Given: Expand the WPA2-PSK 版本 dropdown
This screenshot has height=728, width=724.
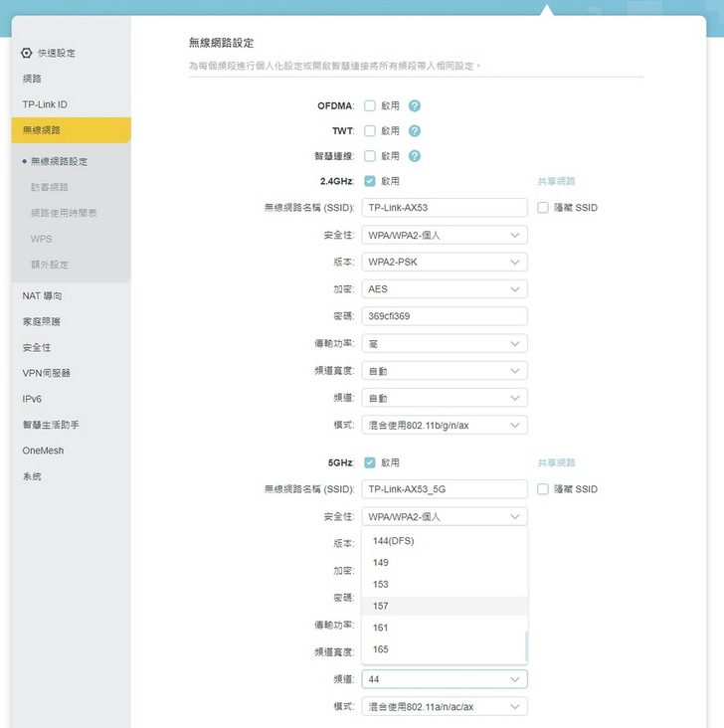Looking at the screenshot, I should pyautogui.click(x=444, y=262).
